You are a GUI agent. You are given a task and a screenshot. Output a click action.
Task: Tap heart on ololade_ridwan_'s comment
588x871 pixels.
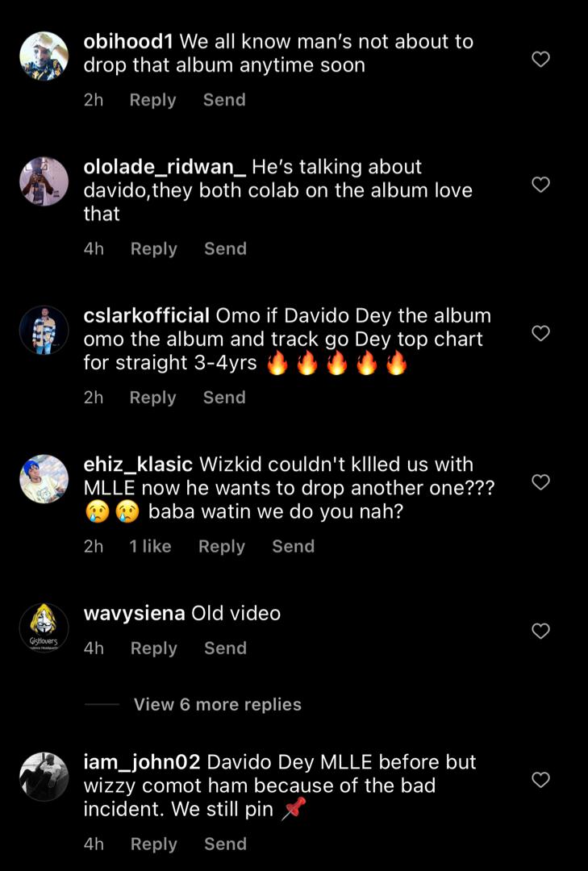coord(541,185)
